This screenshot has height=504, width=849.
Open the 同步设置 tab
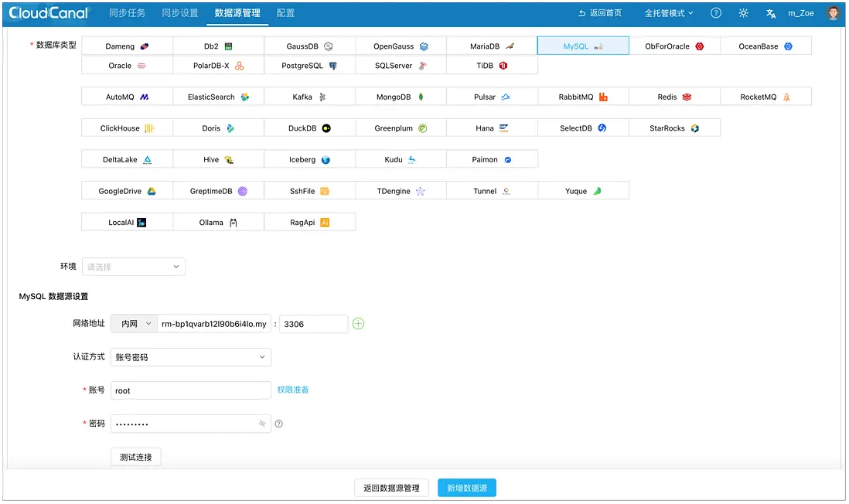[180, 13]
